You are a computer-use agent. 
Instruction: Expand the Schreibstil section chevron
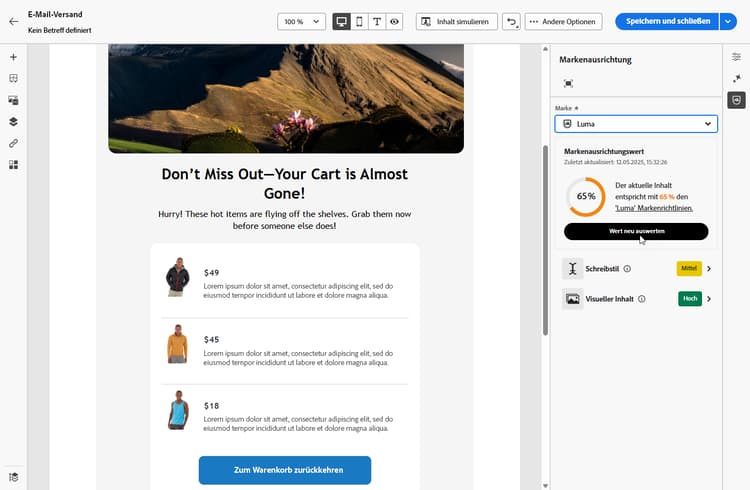point(709,269)
